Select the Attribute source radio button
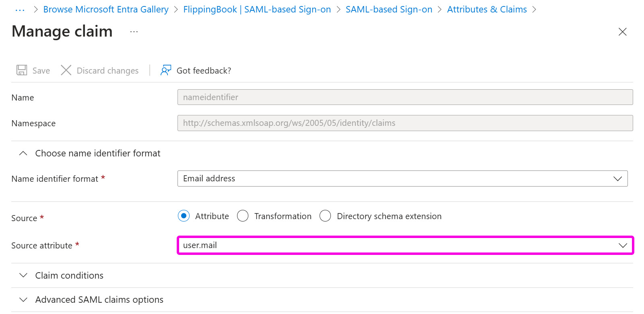The height and width of the screenshot is (314, 644). (x=184, y=216)
